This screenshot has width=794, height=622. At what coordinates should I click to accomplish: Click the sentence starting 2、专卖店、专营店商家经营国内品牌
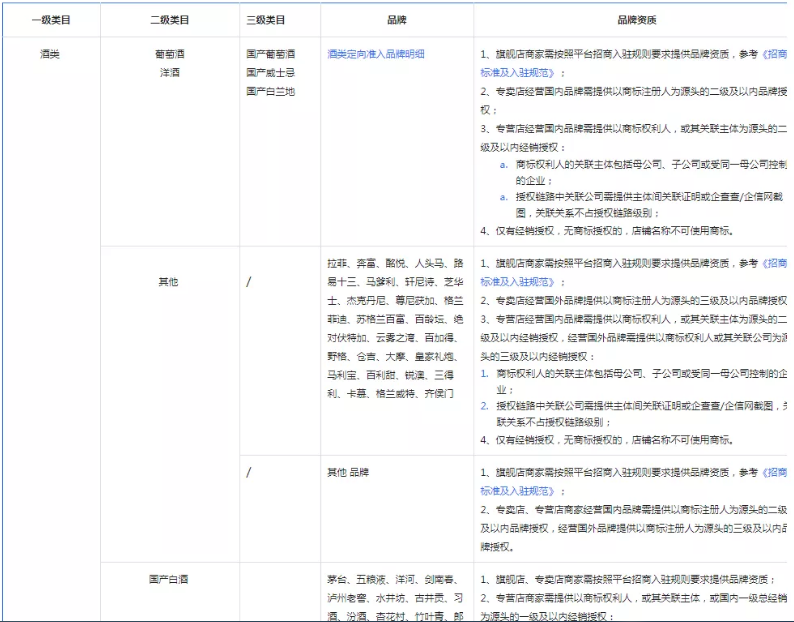pyautogui.click(x=633, y=510)
